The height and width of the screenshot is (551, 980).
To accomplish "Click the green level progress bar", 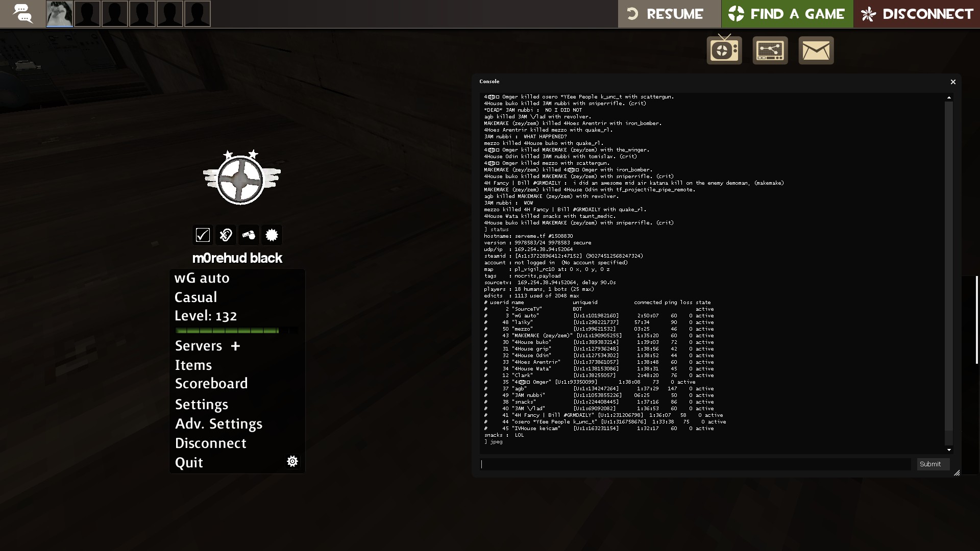I will coord(227,331).
